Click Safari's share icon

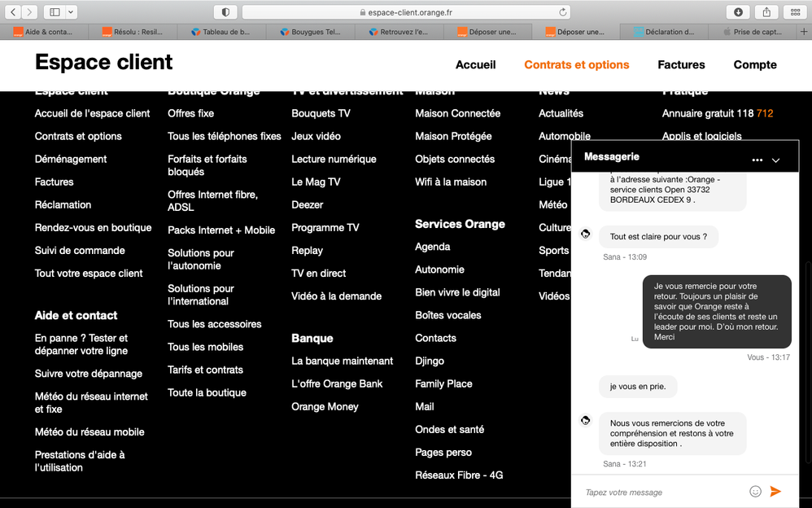tap(766, 12)
